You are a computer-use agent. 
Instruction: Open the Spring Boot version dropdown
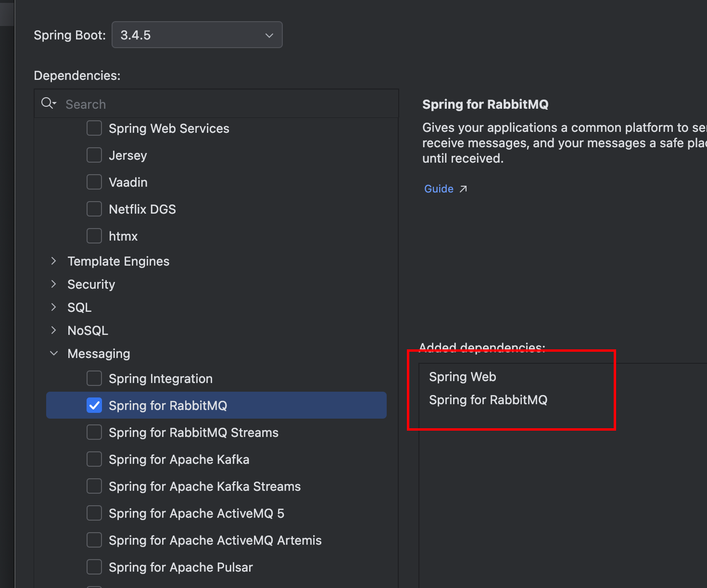pos(197,35)
